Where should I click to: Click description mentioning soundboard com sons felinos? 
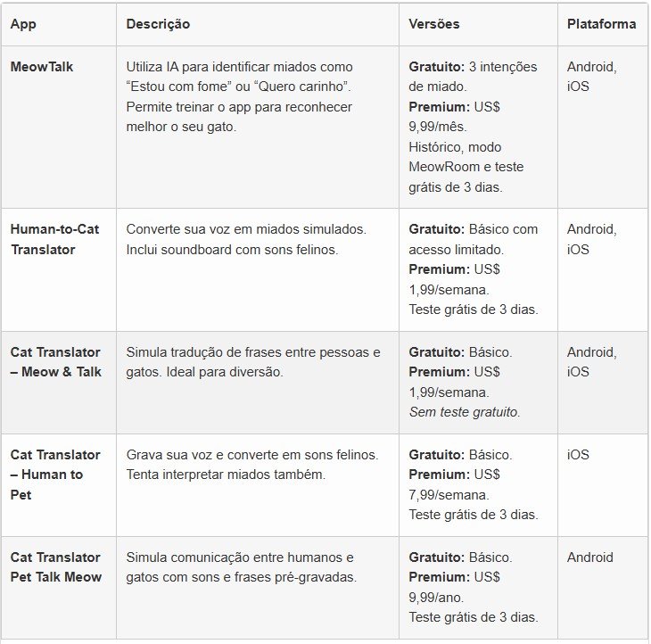tap(246, 239)
